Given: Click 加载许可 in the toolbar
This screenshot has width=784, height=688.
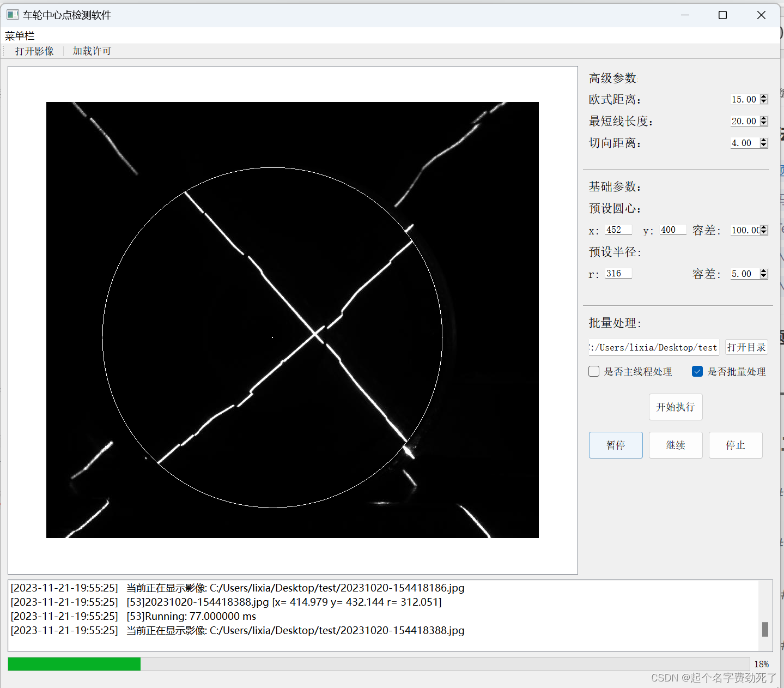Looking at the screenshot, I should [x=92, y=51].
